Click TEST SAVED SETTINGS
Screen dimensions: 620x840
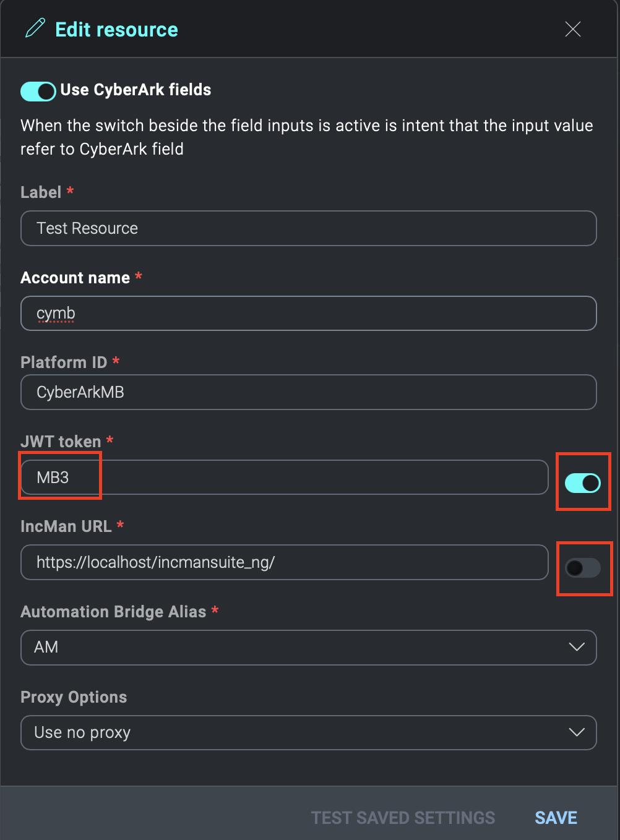coord(403,817)
